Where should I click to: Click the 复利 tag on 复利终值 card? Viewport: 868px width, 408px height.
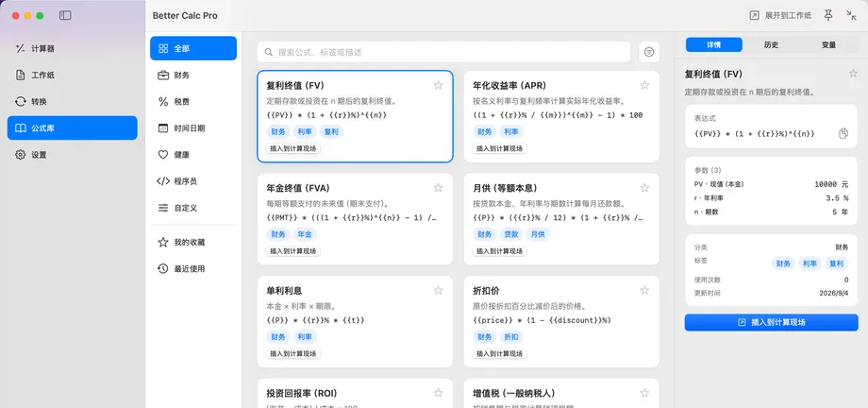coord(331,132)
